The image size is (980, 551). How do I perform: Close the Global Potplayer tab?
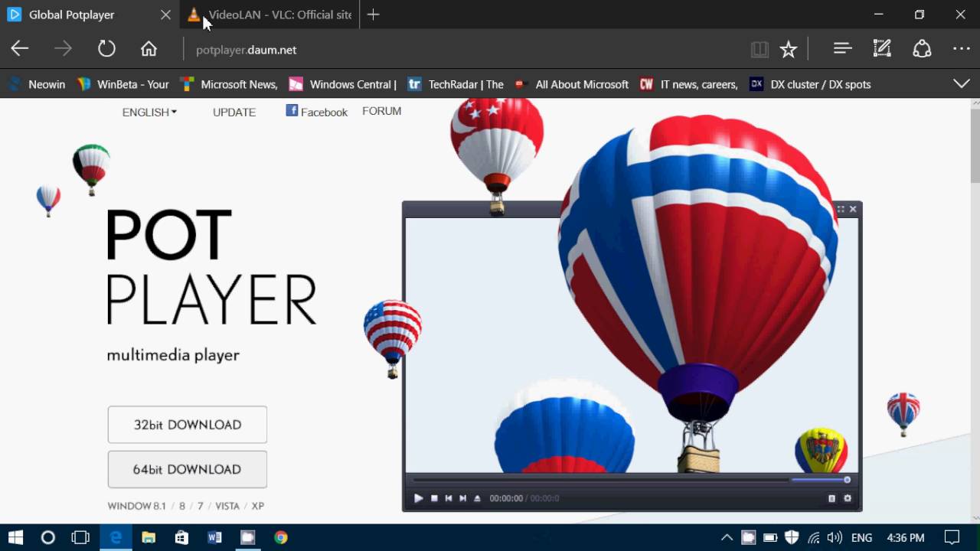(x=165, y=15)
